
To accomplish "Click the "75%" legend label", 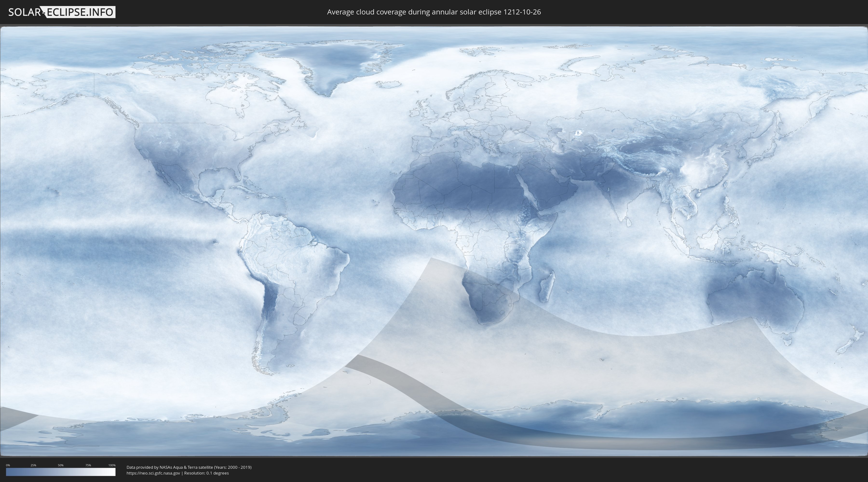I will 88,465.
